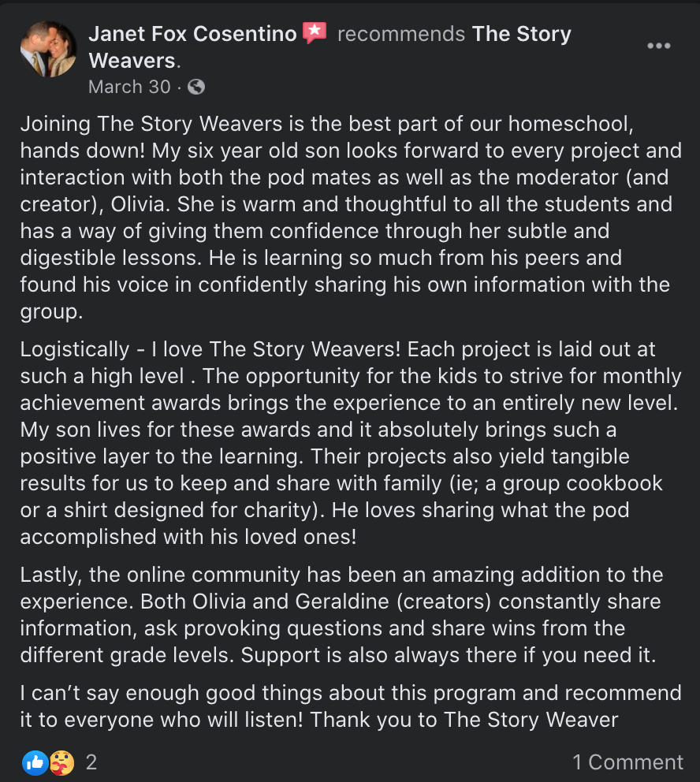Click the blue Like reaction icon
The width and height of the screenshot is (700, 782).
click(35, 762)
